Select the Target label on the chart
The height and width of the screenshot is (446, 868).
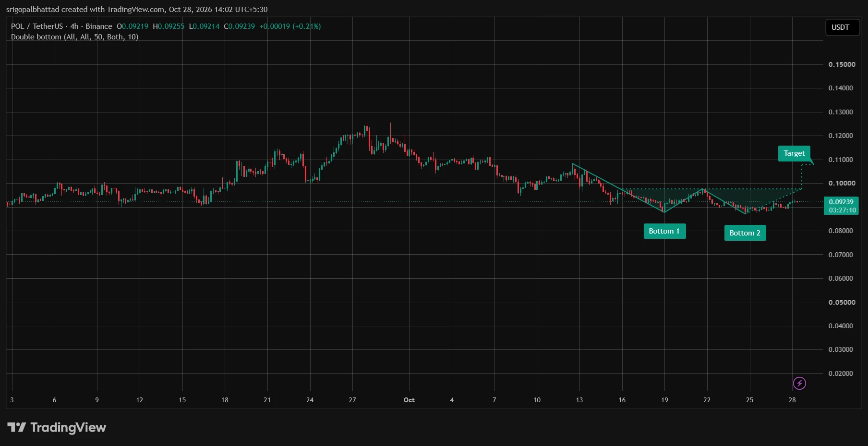pos(794,153)
